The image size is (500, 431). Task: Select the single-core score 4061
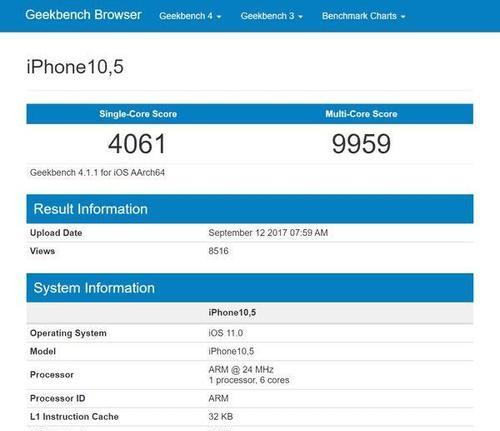(137, 144)
